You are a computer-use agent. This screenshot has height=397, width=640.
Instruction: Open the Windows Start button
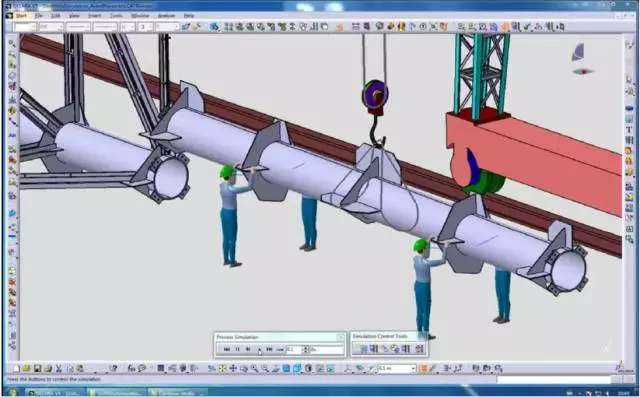(x=12, y=393)
